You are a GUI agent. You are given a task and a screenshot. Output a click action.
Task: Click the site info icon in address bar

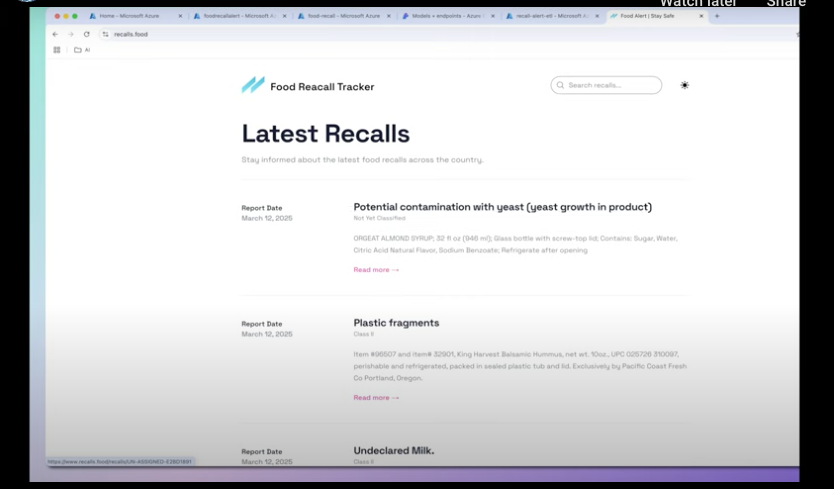(106, 34)
